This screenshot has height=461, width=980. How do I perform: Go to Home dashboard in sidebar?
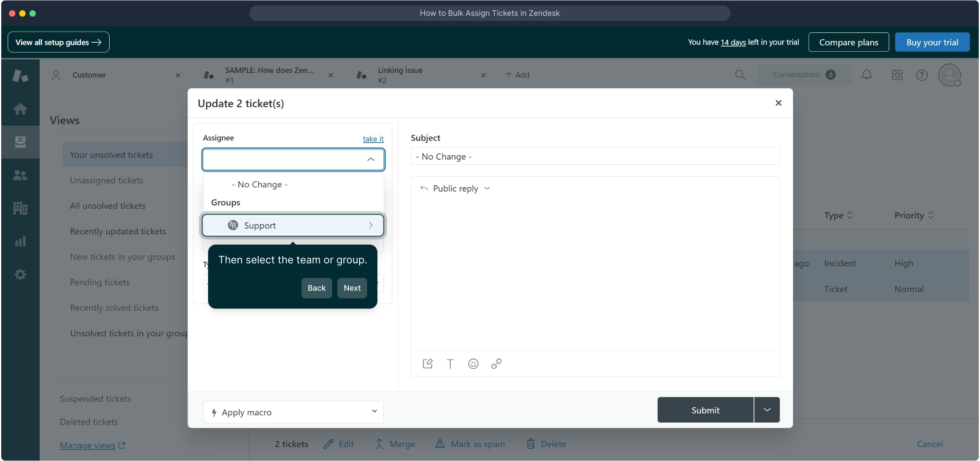[20, 109]
